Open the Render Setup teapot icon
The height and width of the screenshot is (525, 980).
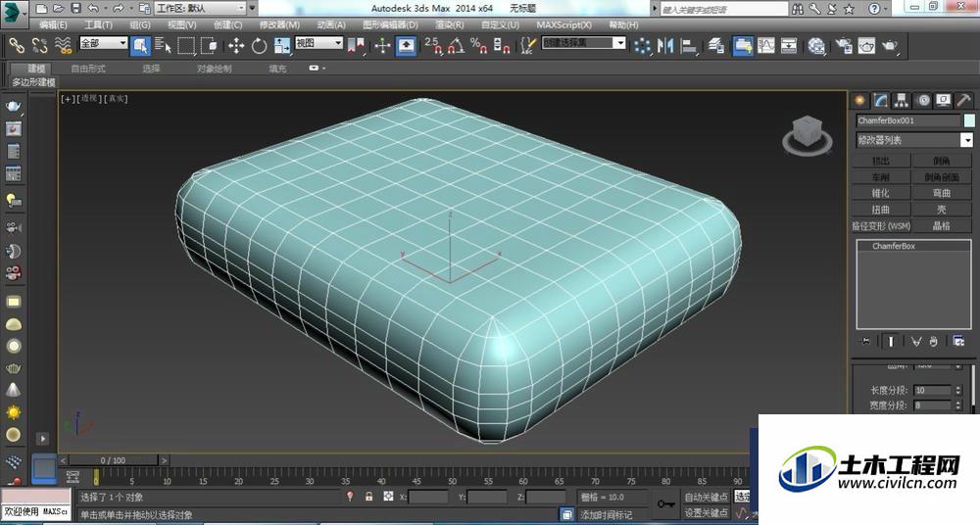click(x=844, y=46)
